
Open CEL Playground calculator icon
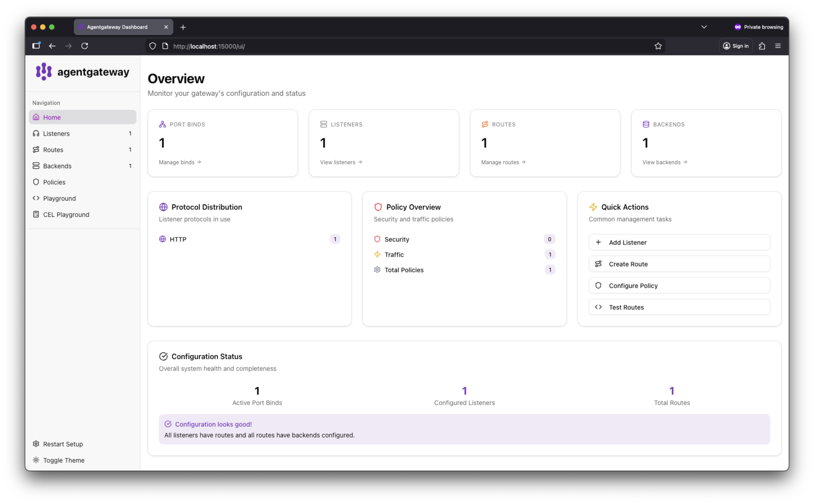click(x=36, y=214)
